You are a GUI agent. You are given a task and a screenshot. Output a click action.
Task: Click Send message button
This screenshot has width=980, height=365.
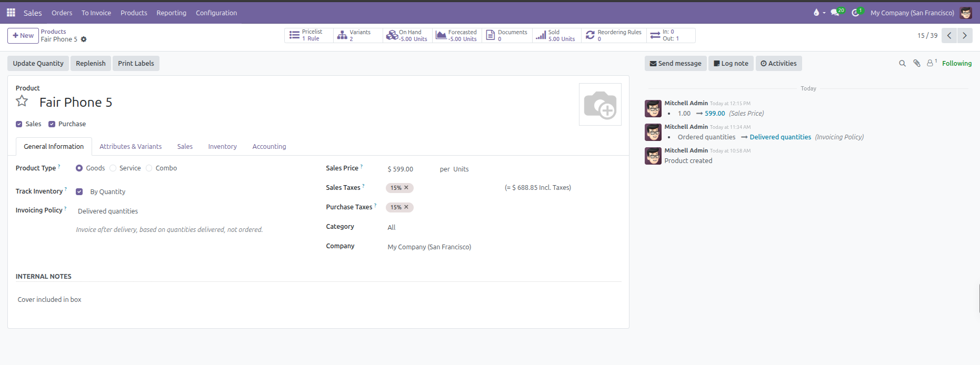pyautogui.click(x=675, y=64)
